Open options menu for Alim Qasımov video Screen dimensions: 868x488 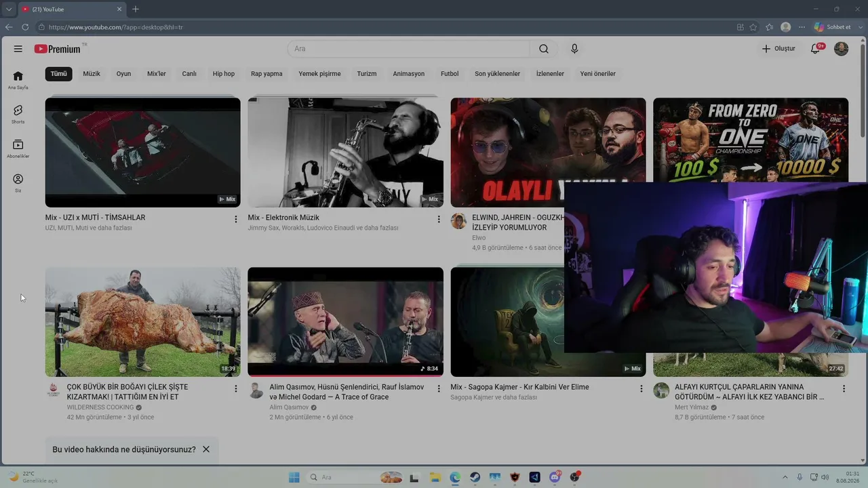[x=439, y=388]
